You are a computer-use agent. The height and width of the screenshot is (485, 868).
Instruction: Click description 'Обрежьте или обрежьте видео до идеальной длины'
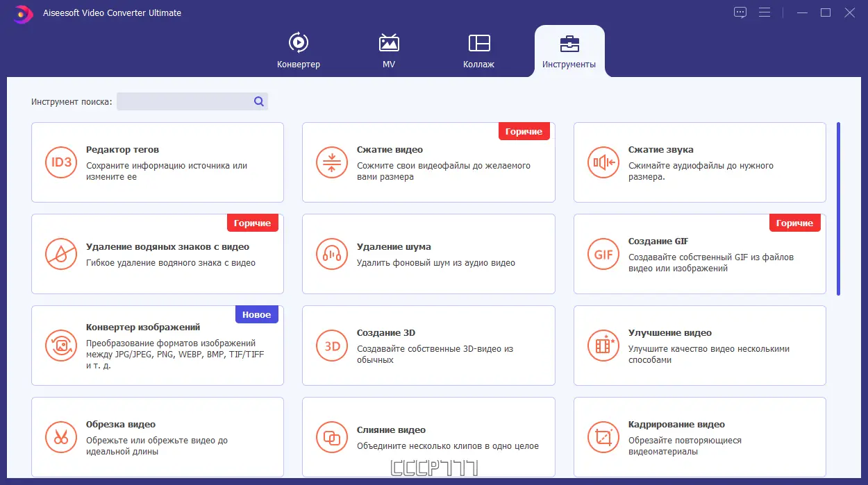tap(157, 446)
